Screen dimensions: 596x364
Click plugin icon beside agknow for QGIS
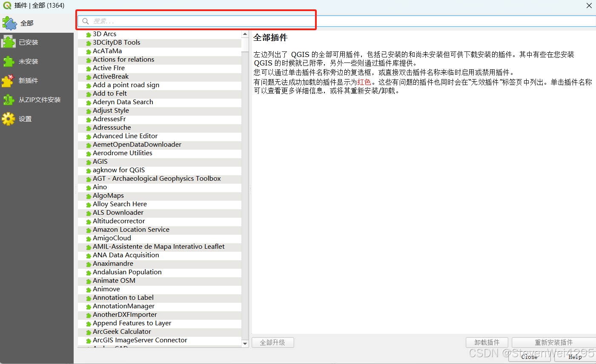89,171
